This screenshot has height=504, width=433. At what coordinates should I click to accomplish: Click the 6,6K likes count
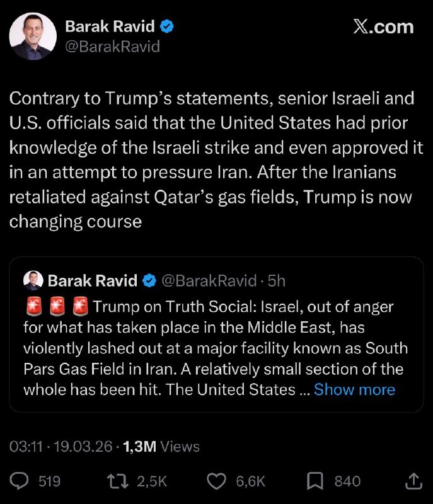250,482
